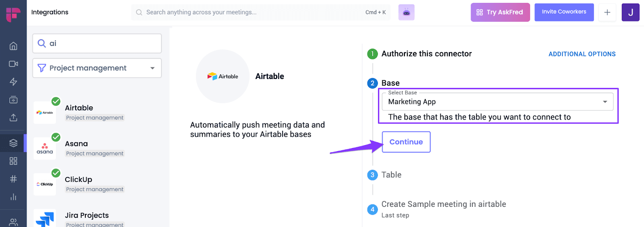The image size is (644, 227).
Task: Open the video camera meetings icon
Action: point(13,64)
